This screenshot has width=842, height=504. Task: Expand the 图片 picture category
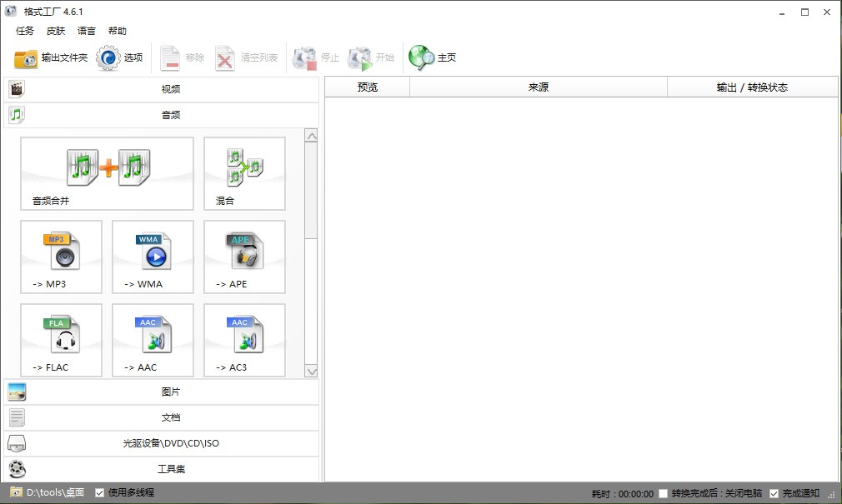click(x=161, y=392)
